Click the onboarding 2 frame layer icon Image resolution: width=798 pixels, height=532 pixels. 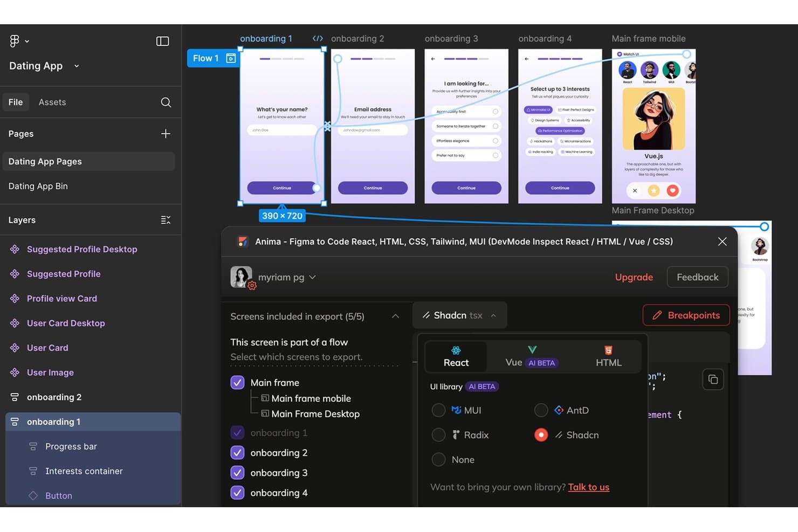(15, 397)
